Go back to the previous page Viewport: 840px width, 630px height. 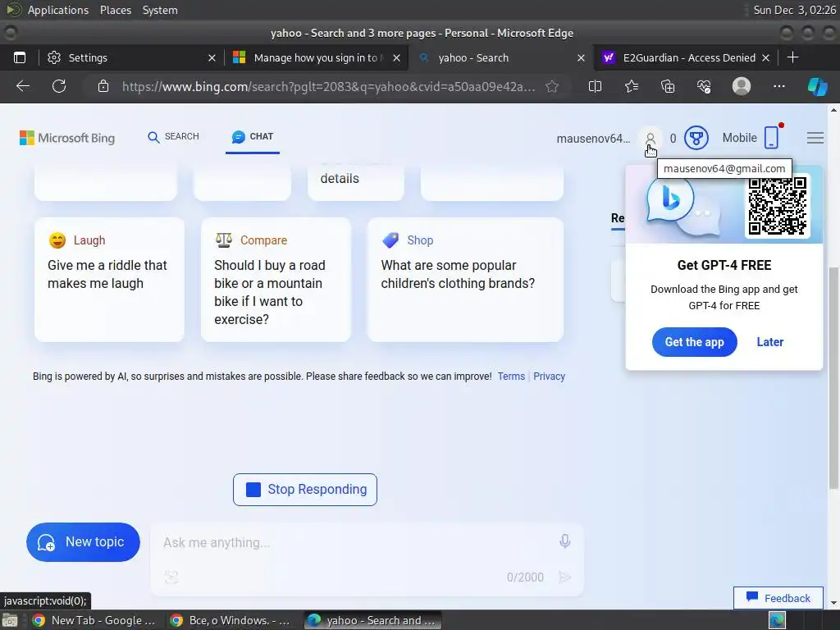click(x=22, y=86)
